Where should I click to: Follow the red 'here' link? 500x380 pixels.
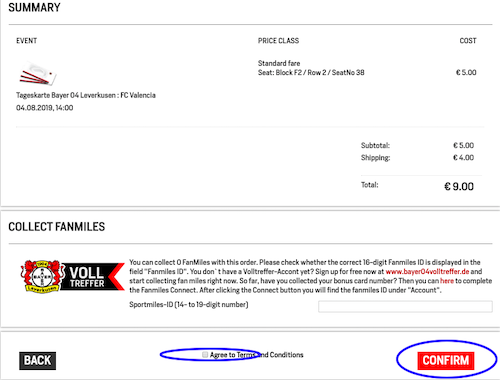[x=447, y=281]
